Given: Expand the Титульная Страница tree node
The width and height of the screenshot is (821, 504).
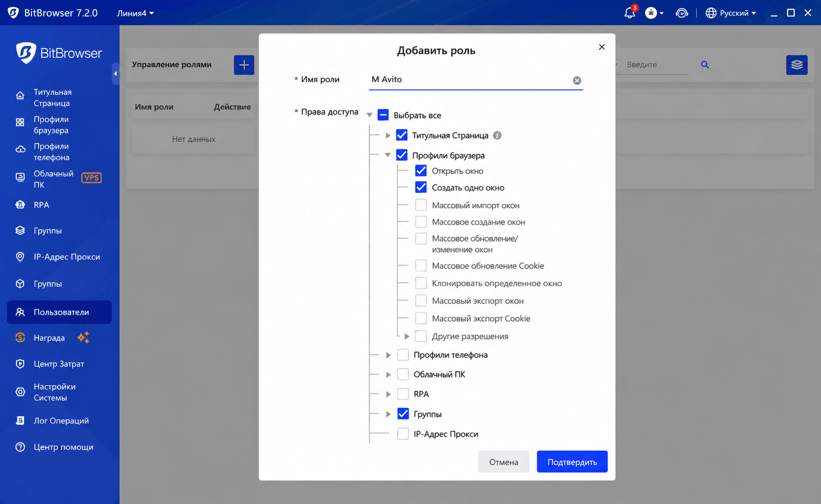Looking at the screenshot, I should (x=388, y=135).
